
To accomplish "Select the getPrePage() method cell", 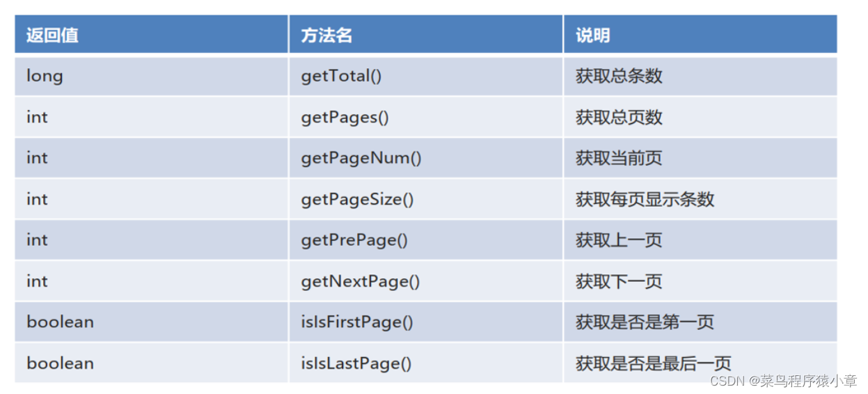I will click(426, 240).
